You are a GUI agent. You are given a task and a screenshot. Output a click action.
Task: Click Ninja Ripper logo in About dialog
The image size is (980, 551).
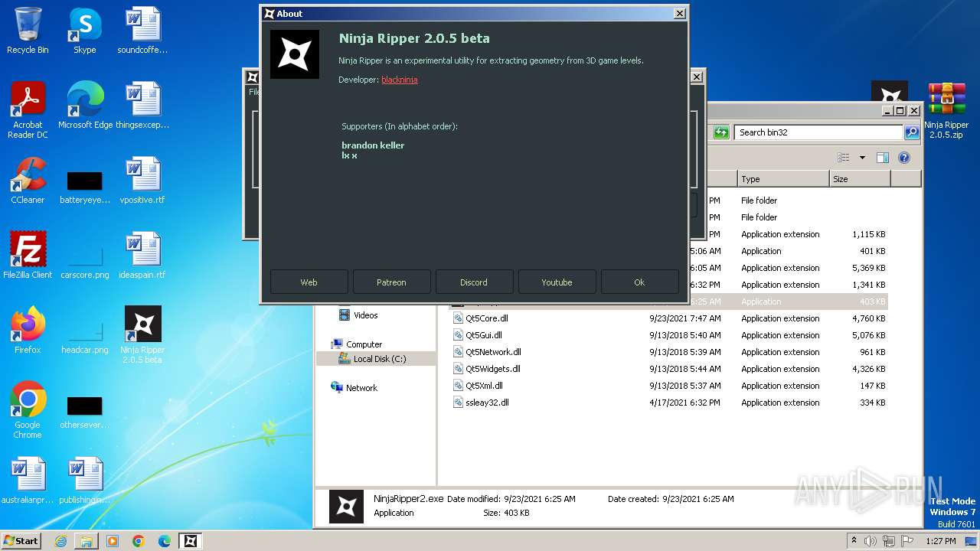pos(295,54)
